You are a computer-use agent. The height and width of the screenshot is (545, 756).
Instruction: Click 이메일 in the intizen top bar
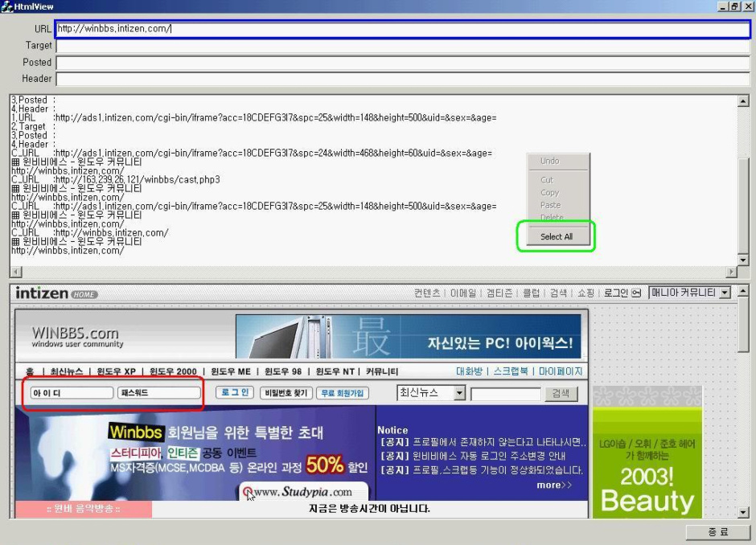pos(463,293)
